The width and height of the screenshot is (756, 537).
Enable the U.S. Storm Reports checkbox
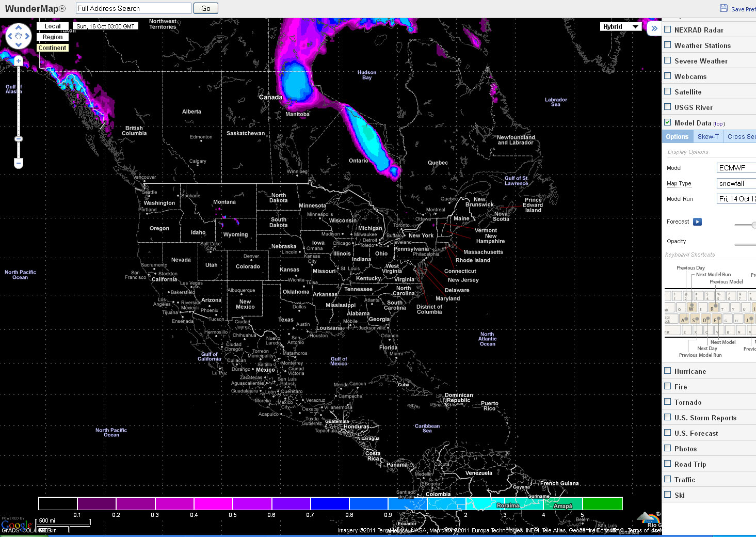668,417
